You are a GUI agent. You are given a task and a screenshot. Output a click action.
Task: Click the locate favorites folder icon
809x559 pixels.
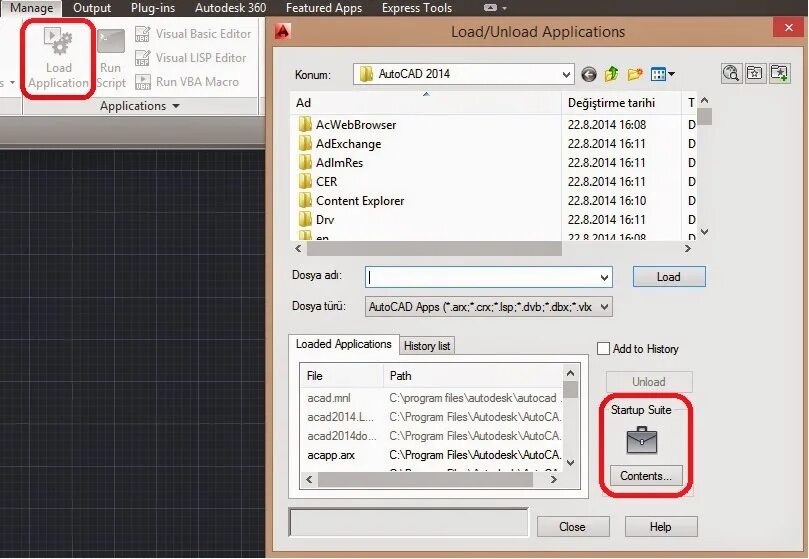pyautogui.click(x=755, y=73)
